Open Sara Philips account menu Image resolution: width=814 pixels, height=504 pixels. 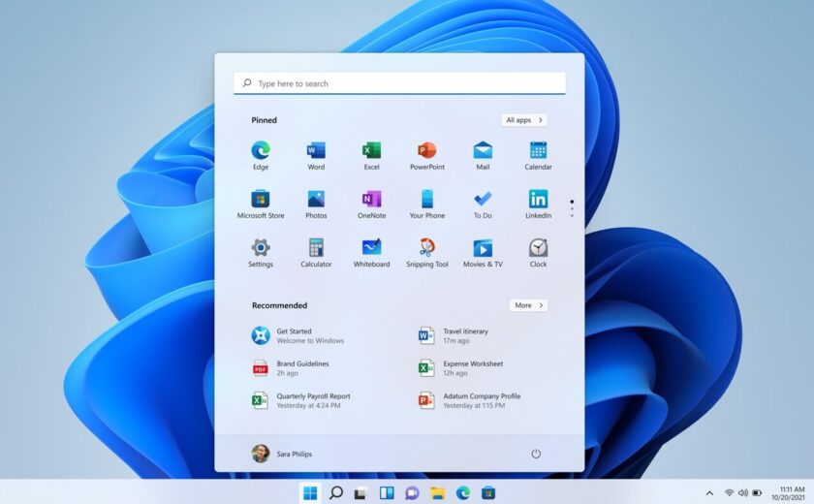[x=282, y=454]
